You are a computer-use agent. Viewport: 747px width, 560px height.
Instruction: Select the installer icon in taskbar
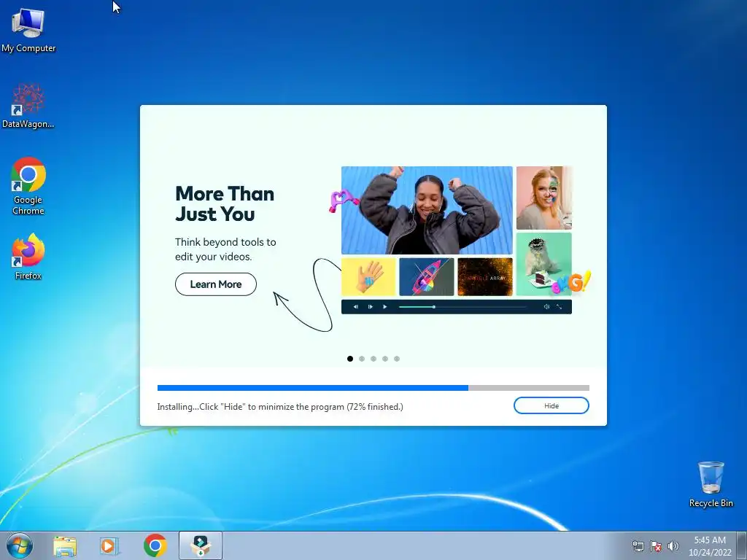click(x=201, y=545)
